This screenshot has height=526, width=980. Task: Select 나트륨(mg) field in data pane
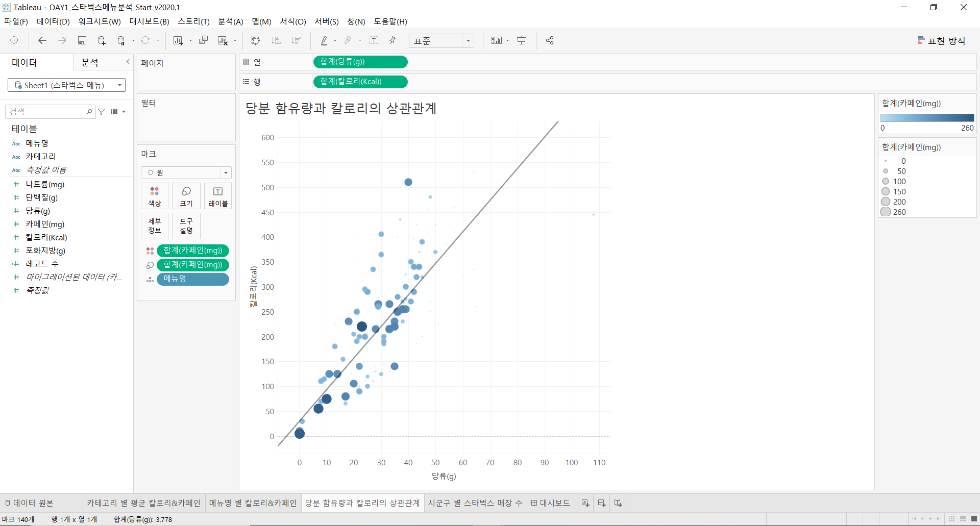coord(45,184)
